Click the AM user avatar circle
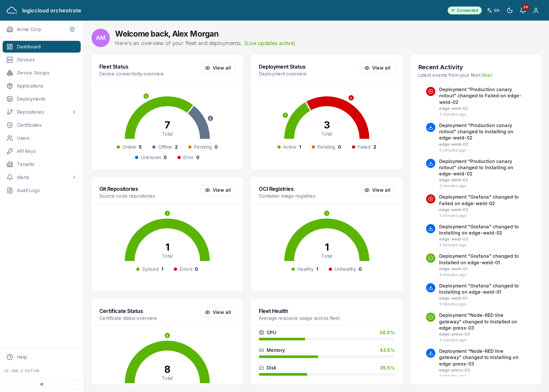 pos(101,38)
